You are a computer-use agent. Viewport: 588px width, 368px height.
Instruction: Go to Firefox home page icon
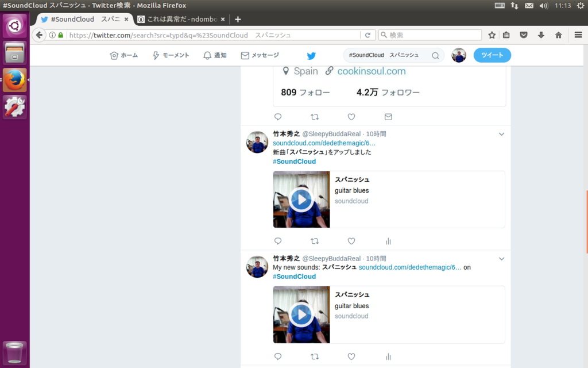point(558,35)
